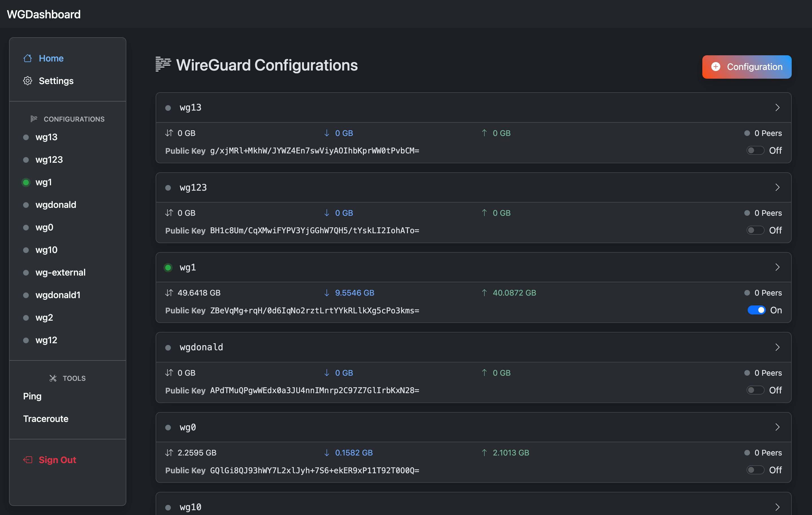Enable the wgdonald configuration toggle
This screenshot has width=812, height=515.
tap(755, 390)
